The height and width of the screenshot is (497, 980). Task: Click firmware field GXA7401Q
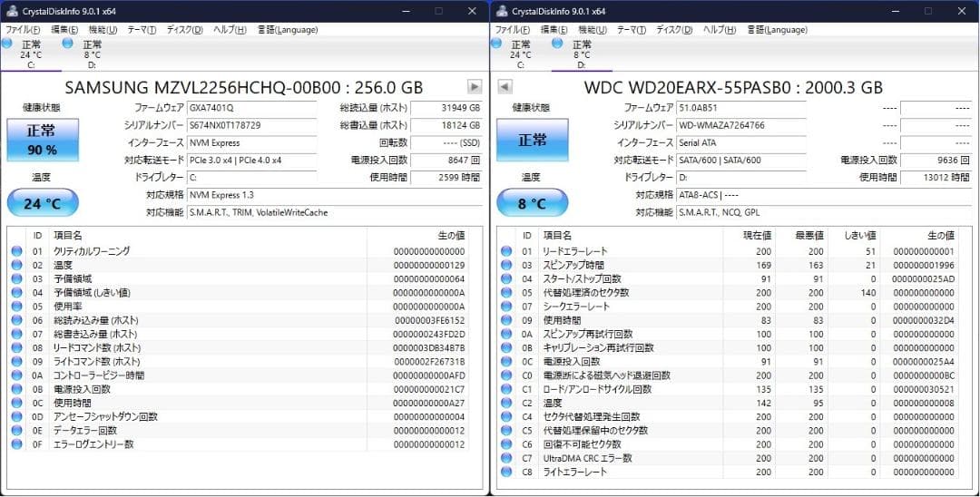coord(251,107)
